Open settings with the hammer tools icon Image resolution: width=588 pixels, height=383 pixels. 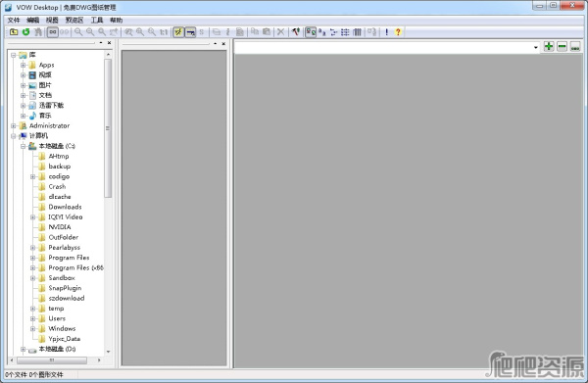[296, 32]
